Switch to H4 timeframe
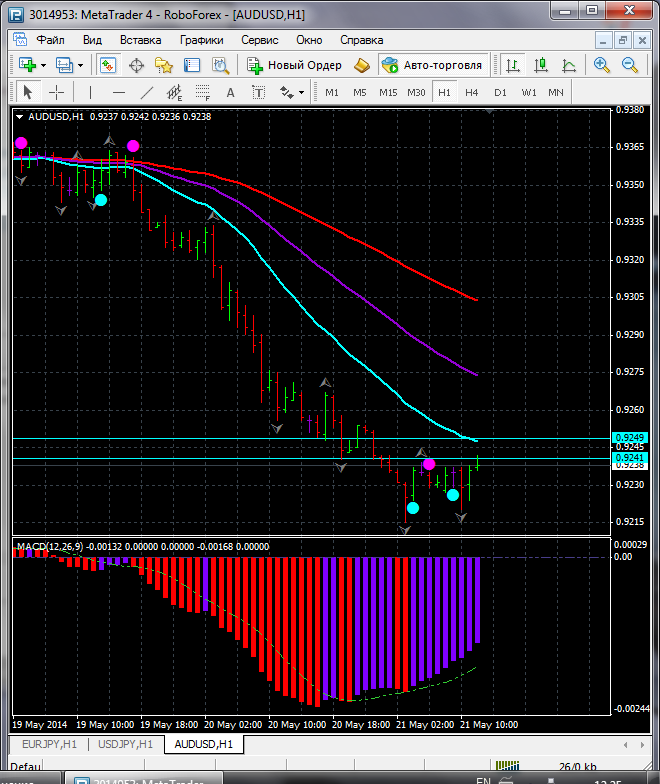660x784 pixels. [472, 92]
